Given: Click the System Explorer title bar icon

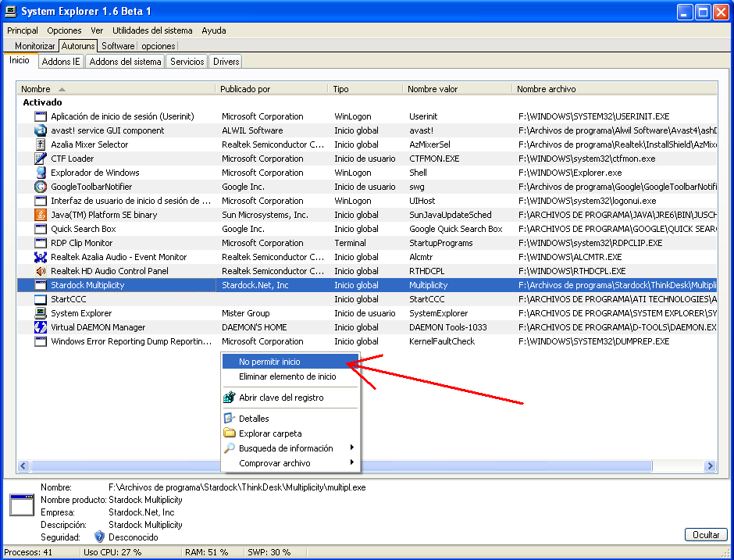Looking at the screenshot, I should click(x=11, y=11).
